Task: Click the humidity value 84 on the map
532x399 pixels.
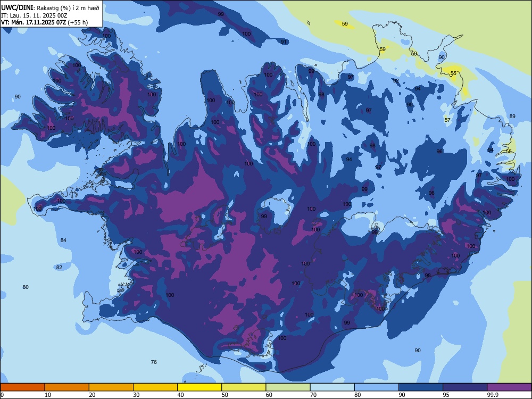Action: pos(63,240)
